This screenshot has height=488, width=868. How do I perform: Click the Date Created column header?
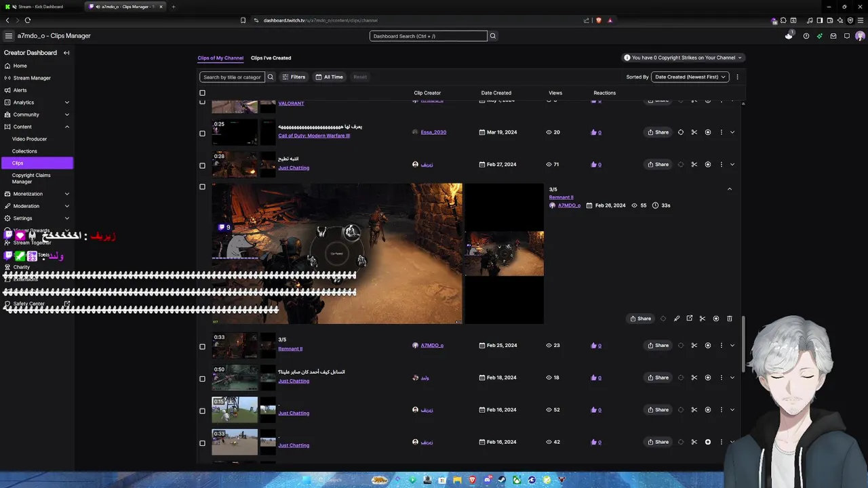(x=496, y=93)
